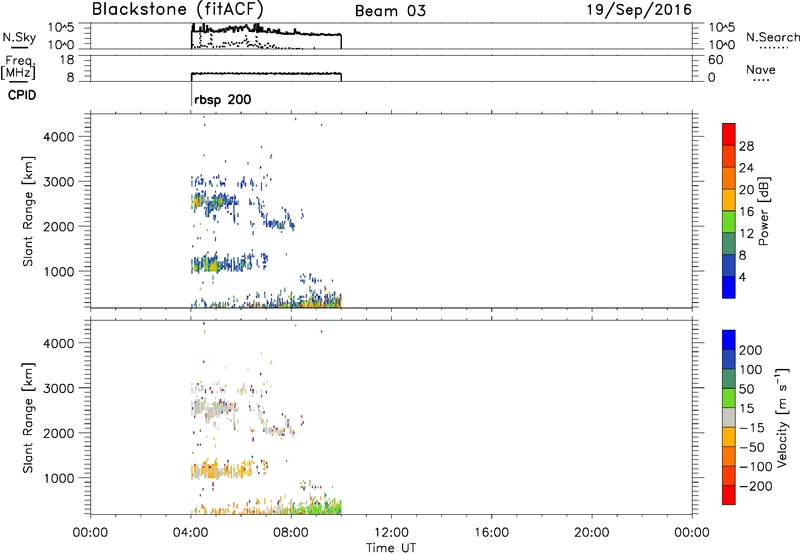Click the '28' power colorbar value
Viewport: 800px width, 554px height.
[x=746, y=146]
